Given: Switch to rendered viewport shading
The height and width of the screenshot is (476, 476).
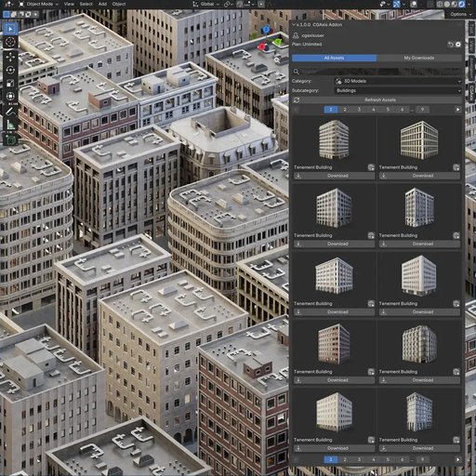Looking at the screenshot, I should tap(462, 4).
